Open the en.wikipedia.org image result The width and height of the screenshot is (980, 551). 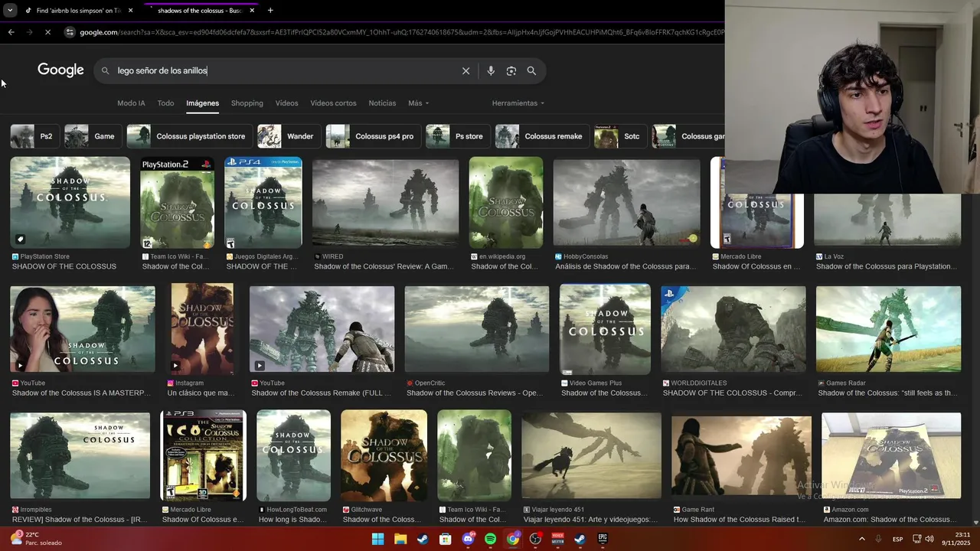pos(506,203)
